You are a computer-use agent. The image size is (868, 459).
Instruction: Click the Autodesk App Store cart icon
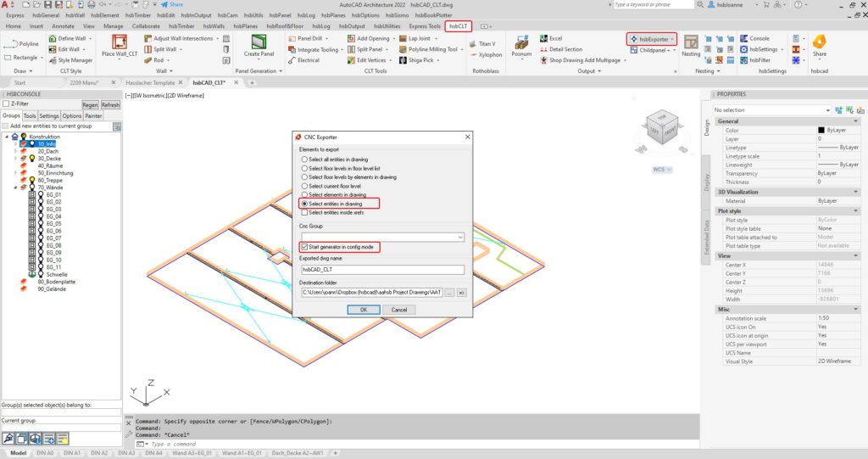coord(766,4)
